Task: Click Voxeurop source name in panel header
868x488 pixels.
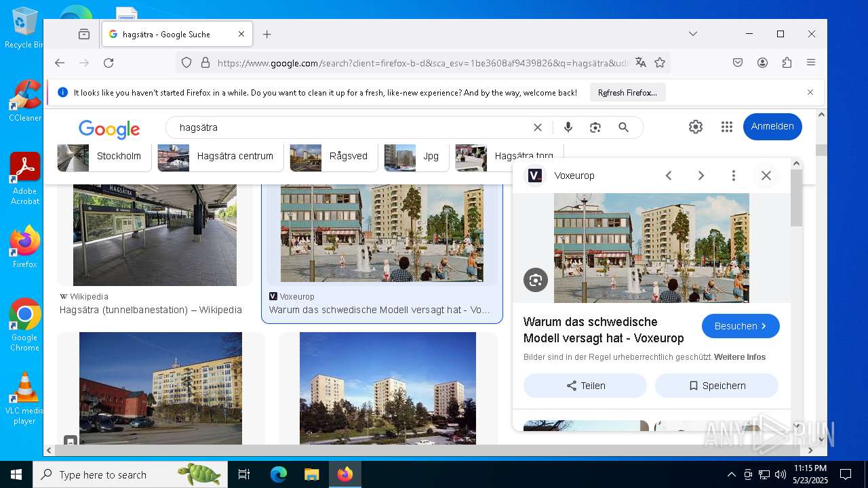Action: [x=574, y=176]
